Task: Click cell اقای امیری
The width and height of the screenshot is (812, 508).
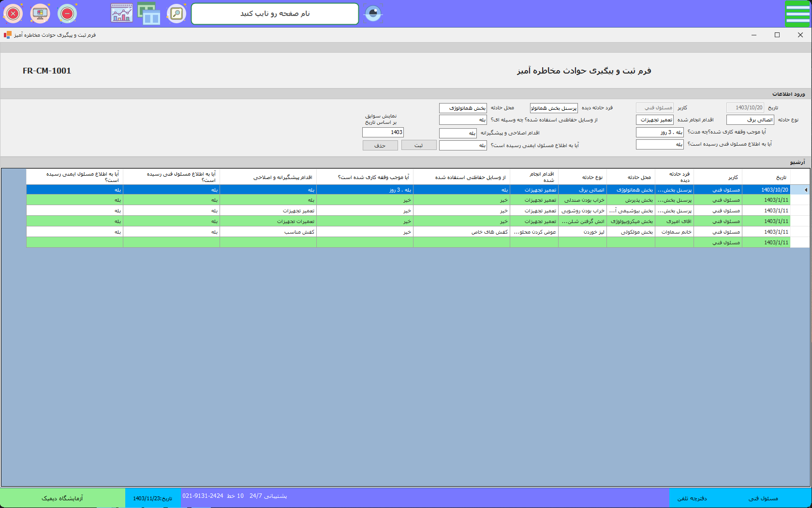Action: 674,221
